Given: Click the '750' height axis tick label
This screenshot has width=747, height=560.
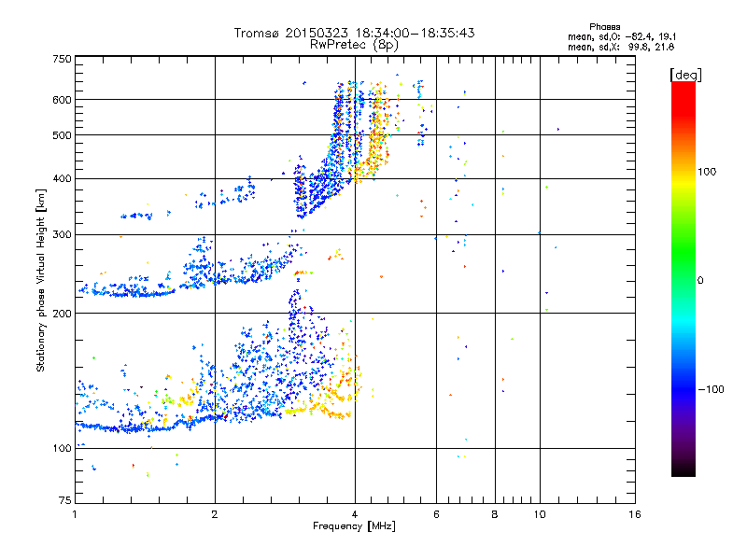Looking at the screenshot, I should tap(62, 59).
